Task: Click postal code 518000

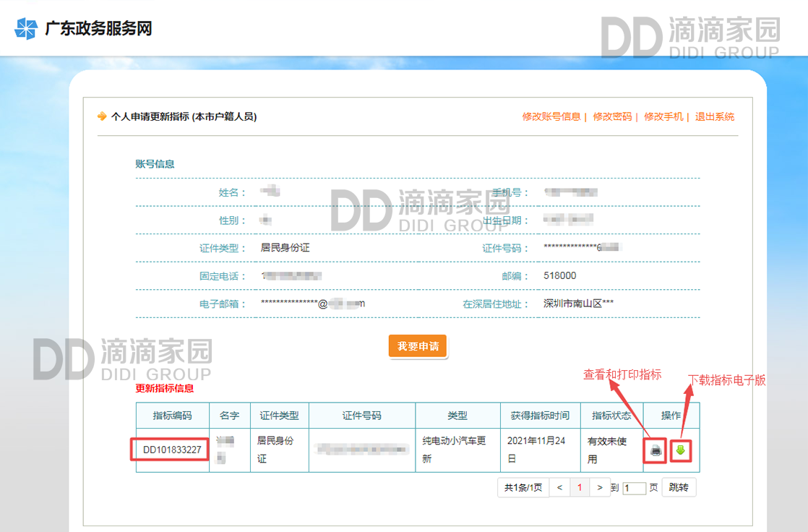Action: click(x=559, y=276)
